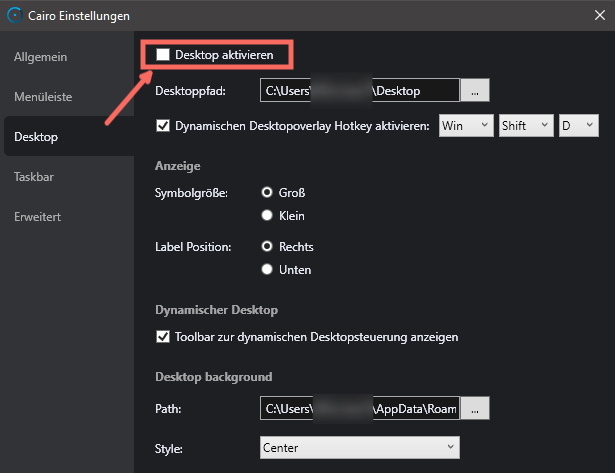
Task: Choose Klein symbol size option
Action: click(267, 215)
